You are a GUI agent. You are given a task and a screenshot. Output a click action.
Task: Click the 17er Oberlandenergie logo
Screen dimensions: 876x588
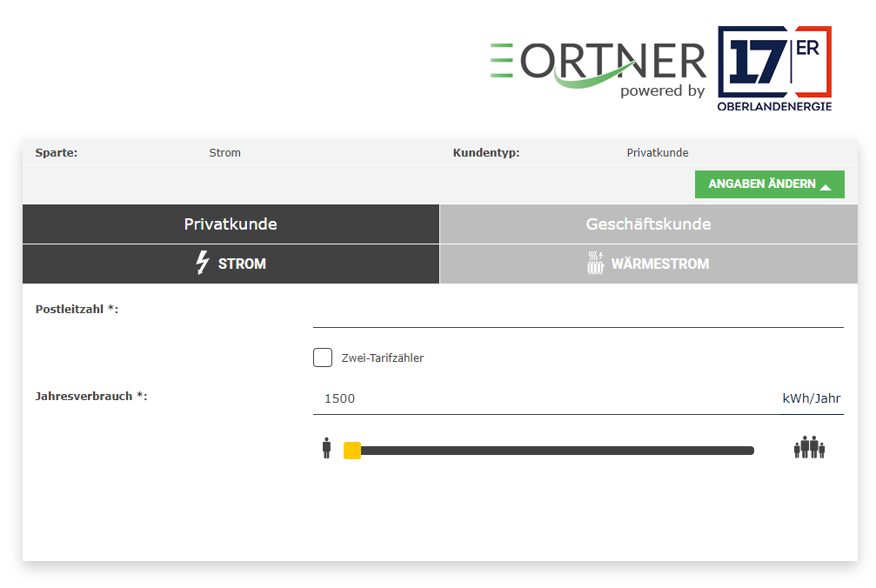(x=774, y=69)
